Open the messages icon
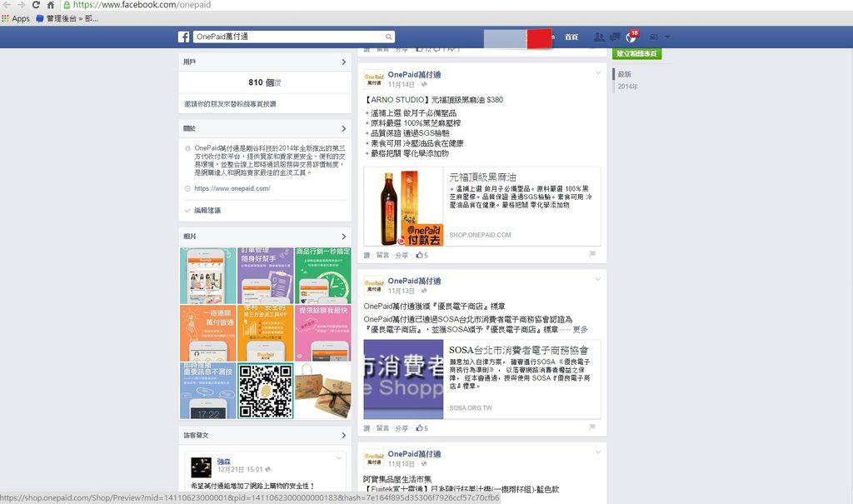Viewport: 853px width, 504px height. point(615,37)
